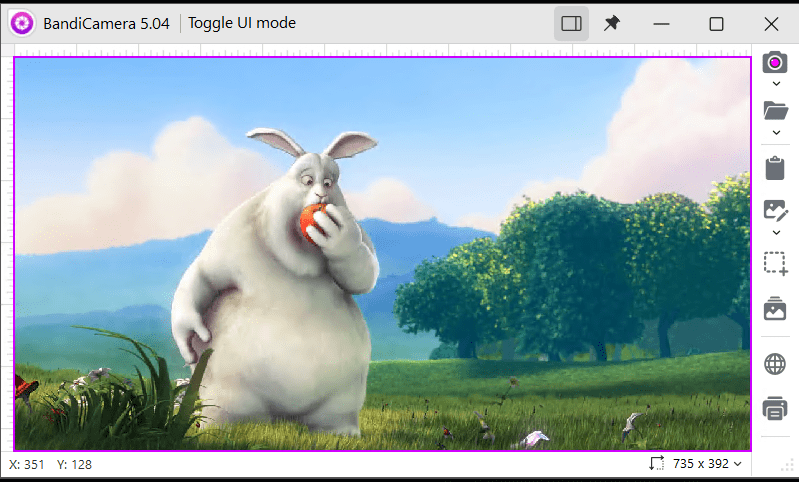Select new capture region dashed-rectangle icon
The height and width of the screenshot is (482, 799).
point(776,263)
